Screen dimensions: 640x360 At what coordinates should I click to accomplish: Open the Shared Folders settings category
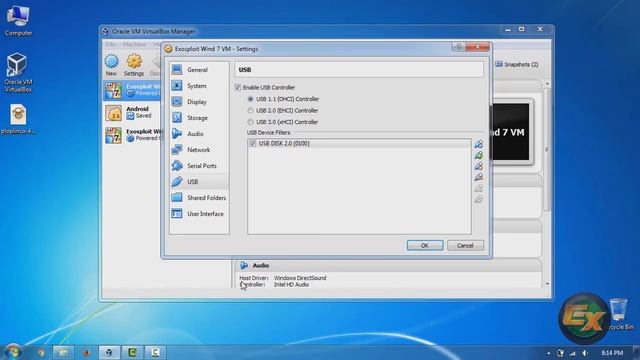[199, 198]
